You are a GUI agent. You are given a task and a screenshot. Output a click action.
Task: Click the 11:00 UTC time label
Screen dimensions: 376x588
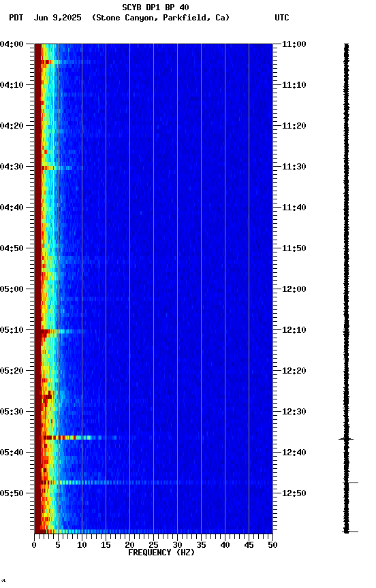[294, 44]
